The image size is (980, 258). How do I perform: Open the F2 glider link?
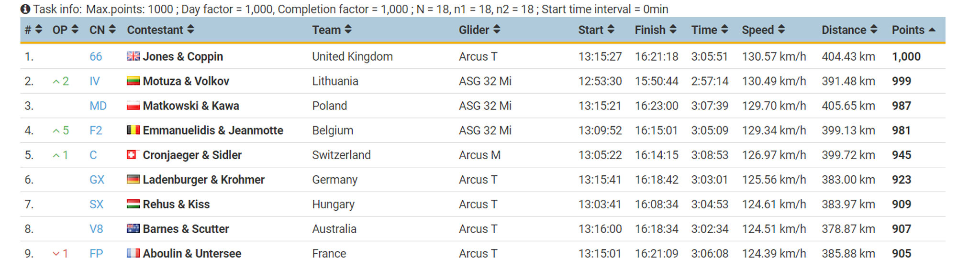click(x=96, y=130)
